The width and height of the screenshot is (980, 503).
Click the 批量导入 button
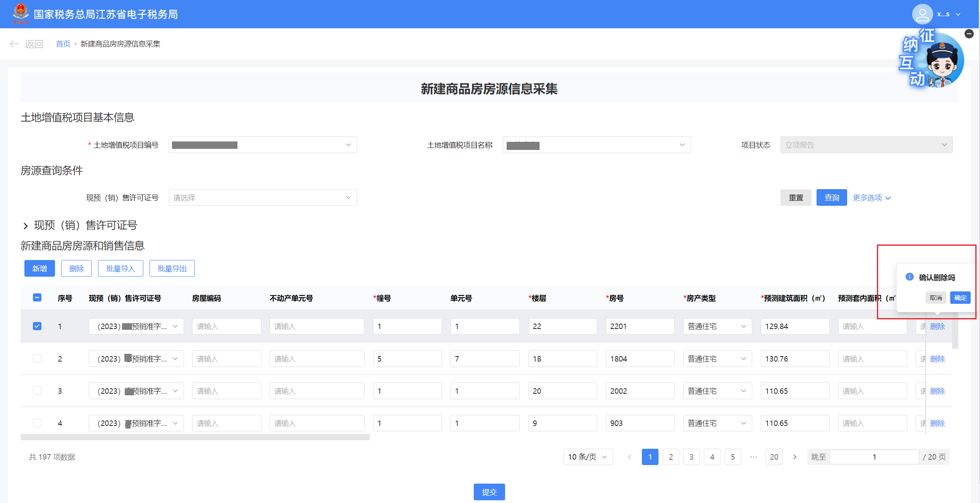tap(120, 269)
